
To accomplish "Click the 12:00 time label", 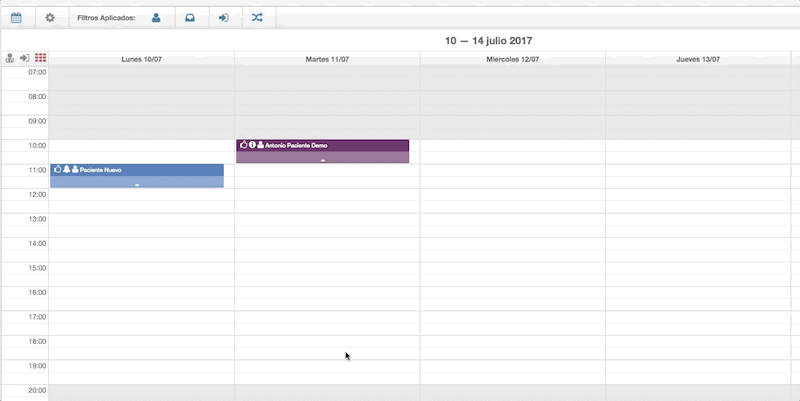I will point(37,194).
